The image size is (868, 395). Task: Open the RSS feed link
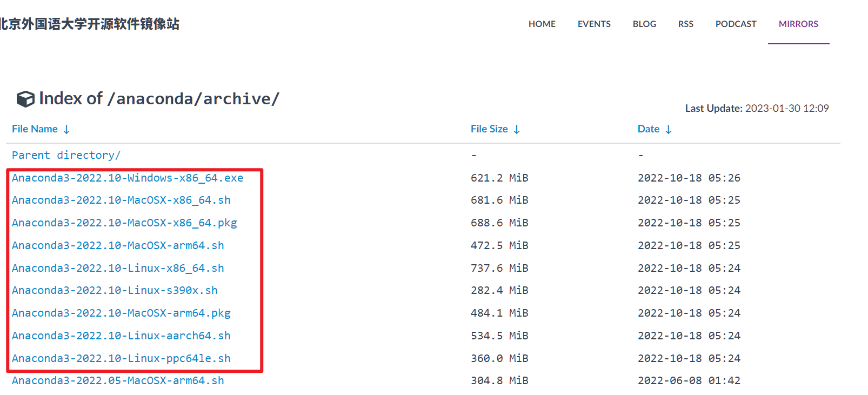[686, 24]
